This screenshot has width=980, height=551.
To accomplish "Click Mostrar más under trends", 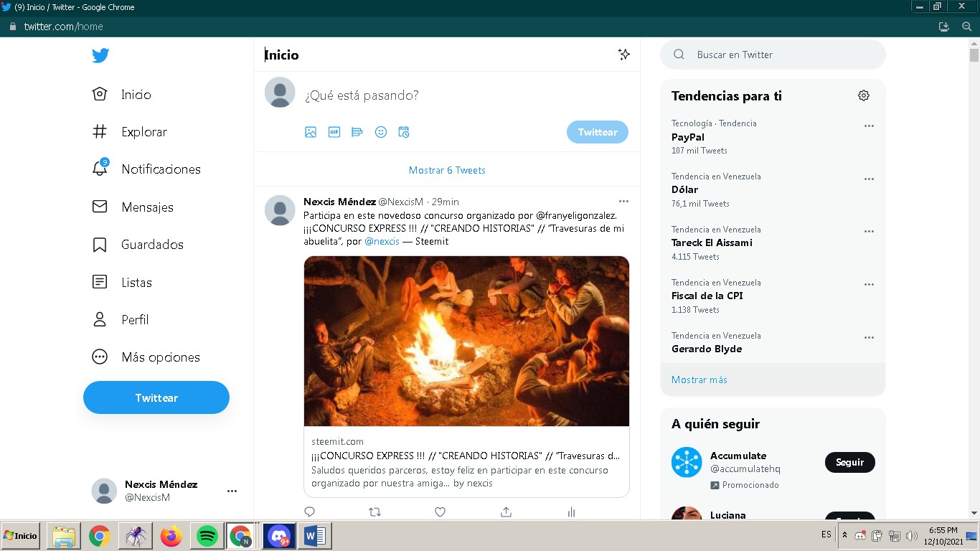I will (x=699, y=380).
